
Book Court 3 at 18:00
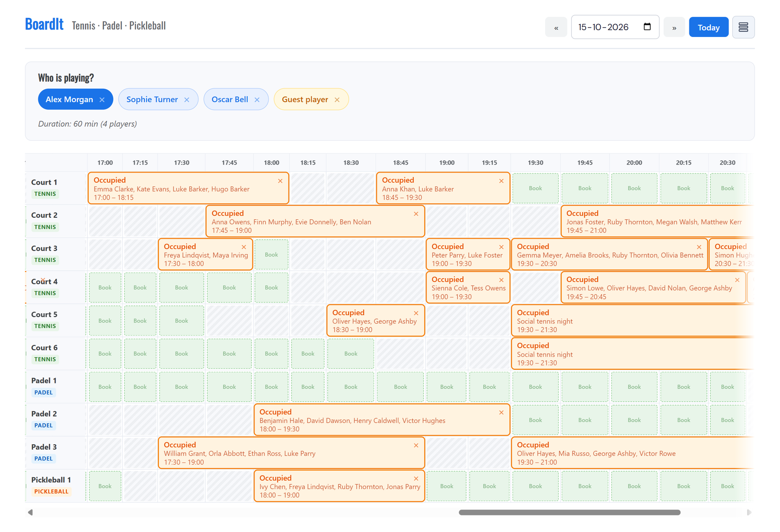[x=272, y=254]
